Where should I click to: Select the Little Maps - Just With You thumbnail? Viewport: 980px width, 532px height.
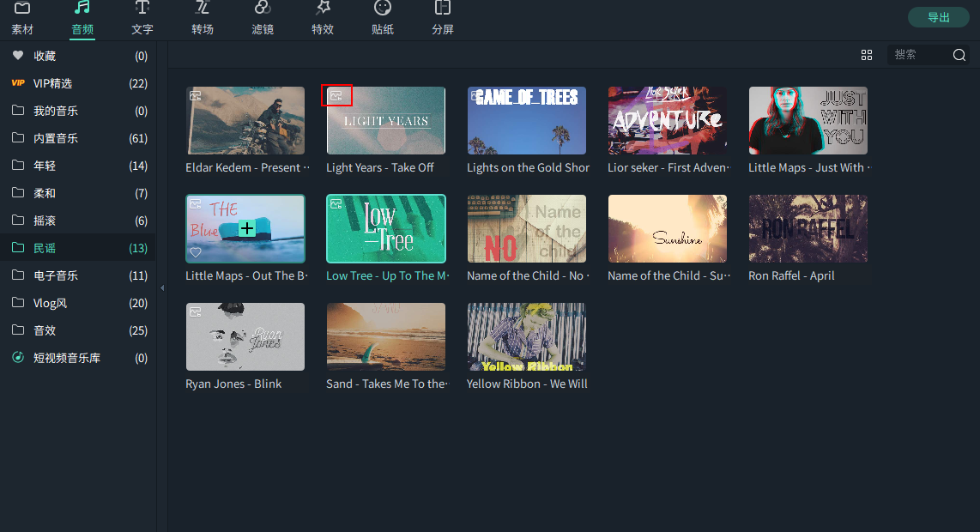point(808,121)
